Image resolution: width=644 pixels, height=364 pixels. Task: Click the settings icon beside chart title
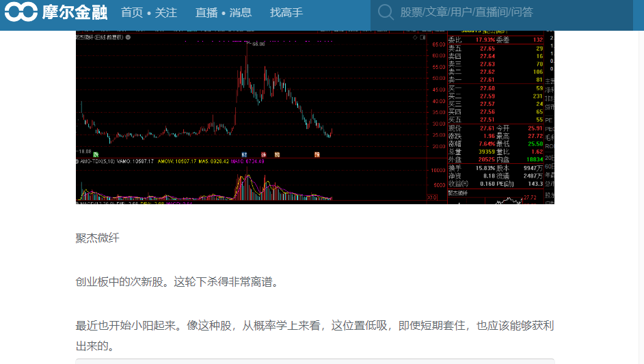[128, 38]
